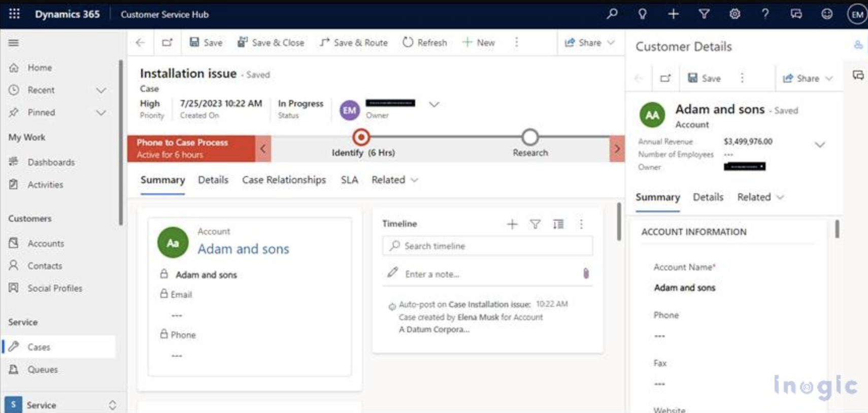Screen dimensions: 868x413
Task: Expand the Recent section chevron
Action: (x=101, y=90)
